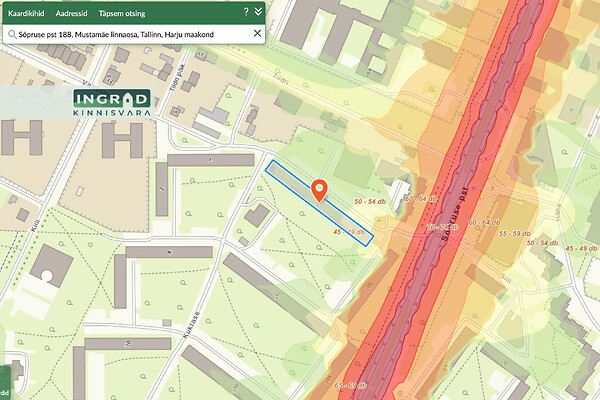The height and width of the screenshot is (400, 600).
Task: Click the orange location pin marker
Action: click(x=320, y=189)
